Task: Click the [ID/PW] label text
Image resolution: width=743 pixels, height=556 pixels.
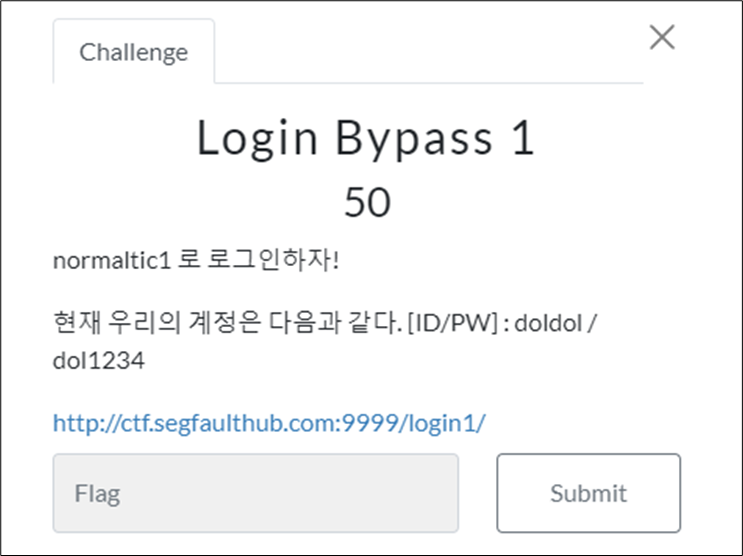Action: click(452, 323)
